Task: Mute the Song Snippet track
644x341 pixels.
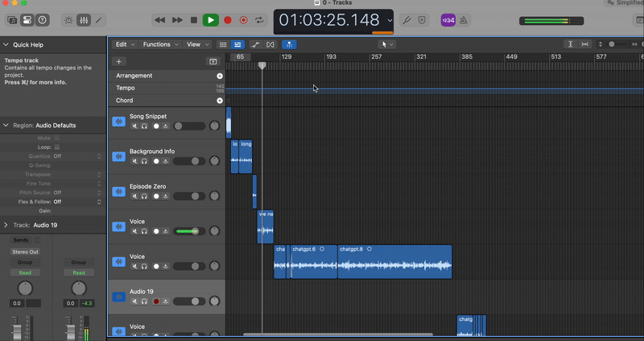Action: point(134,126)
